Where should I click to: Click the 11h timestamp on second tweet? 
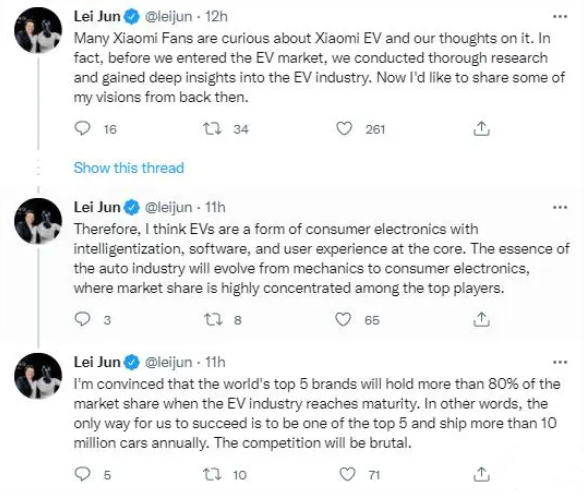pyautogui.click(x=215, y=207)
